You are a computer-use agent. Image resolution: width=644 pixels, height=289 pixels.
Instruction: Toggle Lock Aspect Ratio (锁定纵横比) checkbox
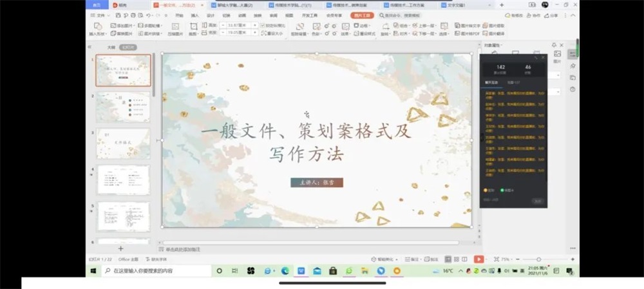coord(262,25)
